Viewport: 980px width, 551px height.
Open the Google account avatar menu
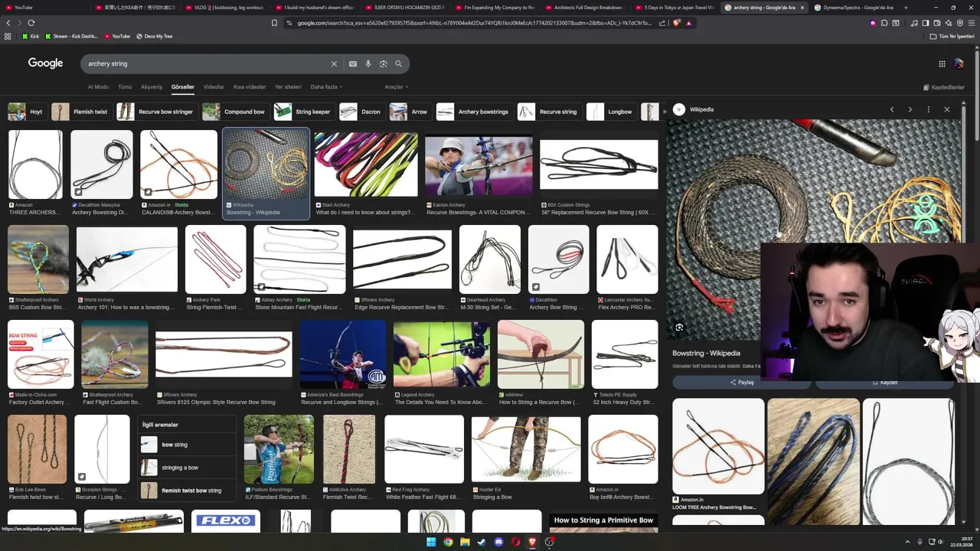pyautogui.click(x=959, y=64)
